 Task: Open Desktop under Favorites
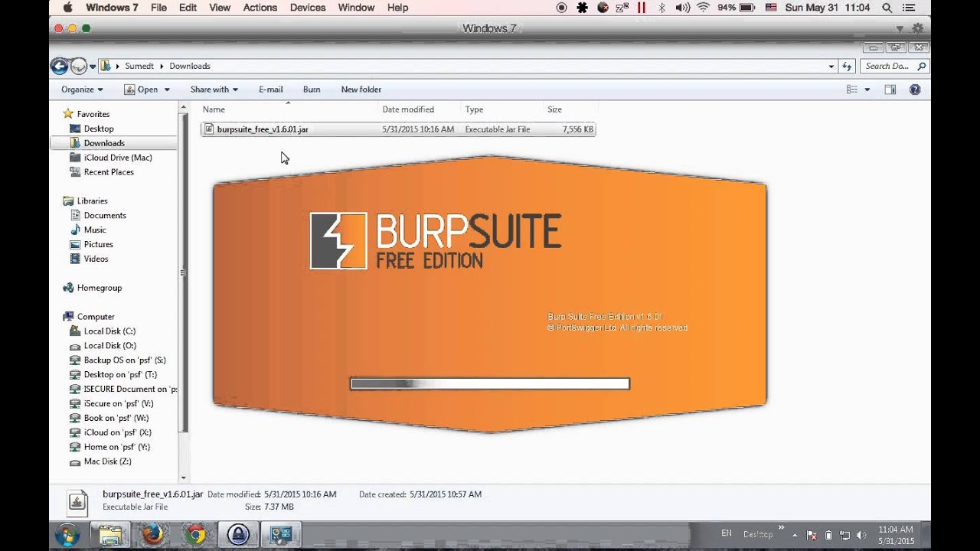pyautogui.click(x=98, y=129)
